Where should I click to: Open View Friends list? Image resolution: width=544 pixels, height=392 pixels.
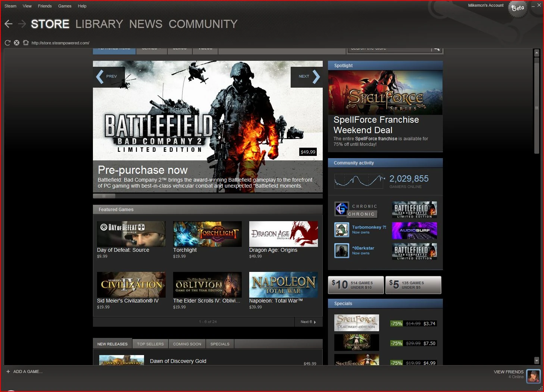(x=509, y=372)
